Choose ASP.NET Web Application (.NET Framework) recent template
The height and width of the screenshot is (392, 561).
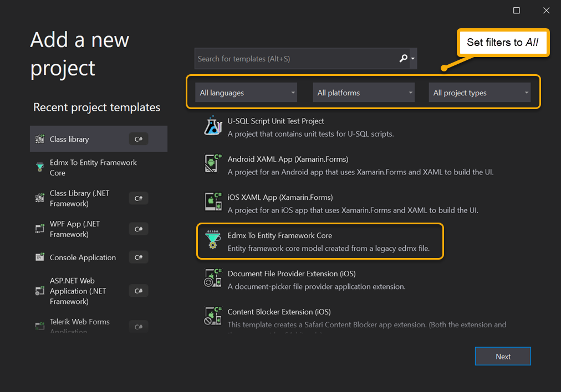click(99, 291)
